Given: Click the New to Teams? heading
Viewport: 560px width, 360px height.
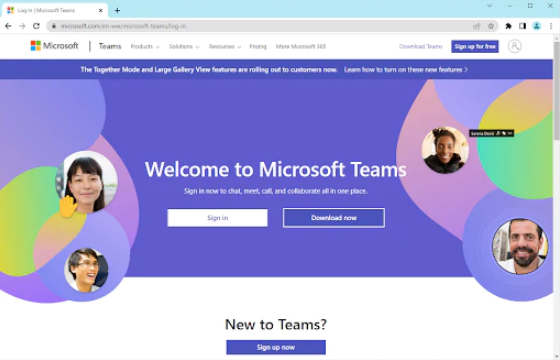Looking at the screenshot, I should click(x=276, y=324).
